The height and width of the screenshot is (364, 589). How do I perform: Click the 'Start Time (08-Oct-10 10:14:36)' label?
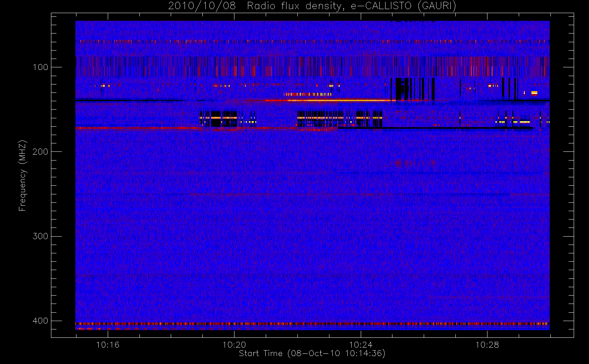tap(312, 353)
